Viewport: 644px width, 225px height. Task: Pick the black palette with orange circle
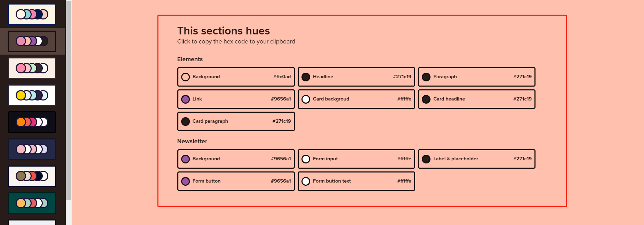[x=32, y=122]
